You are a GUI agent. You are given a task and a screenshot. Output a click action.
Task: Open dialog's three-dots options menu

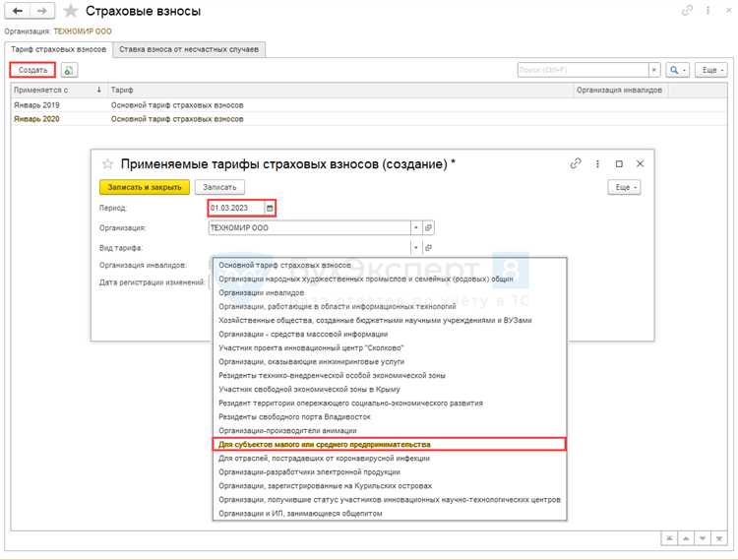pos(597,163)
